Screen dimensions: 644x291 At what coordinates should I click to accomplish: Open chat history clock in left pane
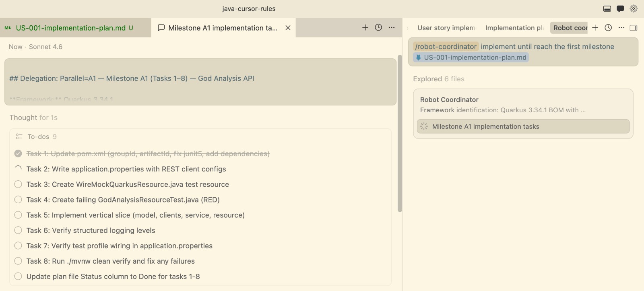click(x=378, y=27)
